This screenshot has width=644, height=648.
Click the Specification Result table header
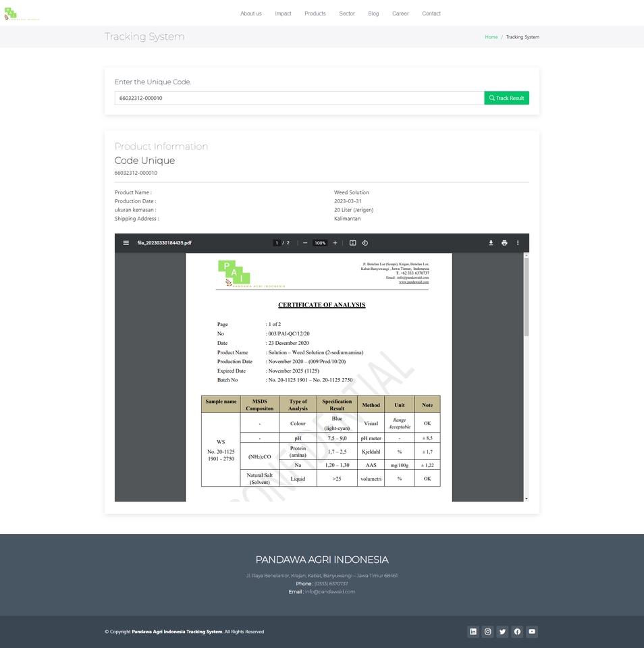click(337, 404)
